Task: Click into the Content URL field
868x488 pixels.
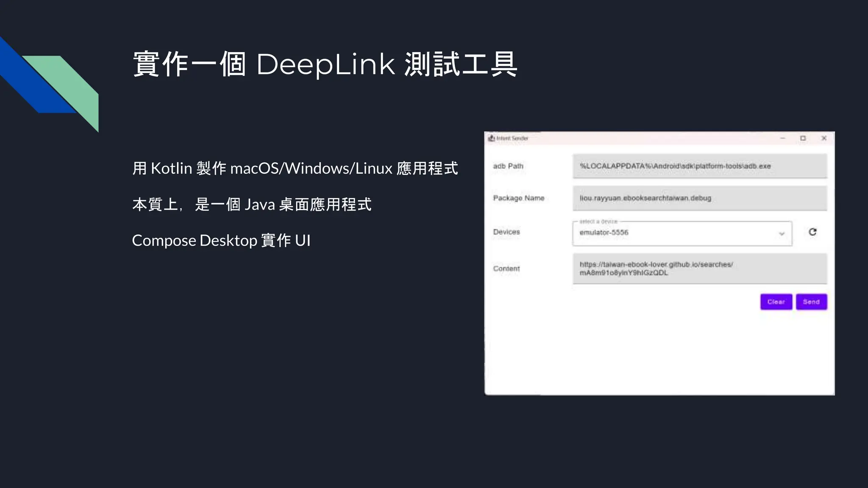Action: point(700,269)
